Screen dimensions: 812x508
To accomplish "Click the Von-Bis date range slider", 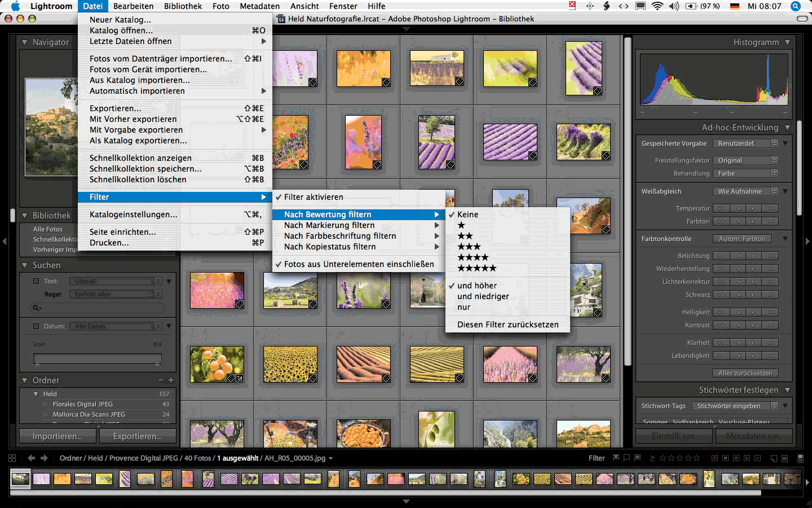I will click(98, 359).
